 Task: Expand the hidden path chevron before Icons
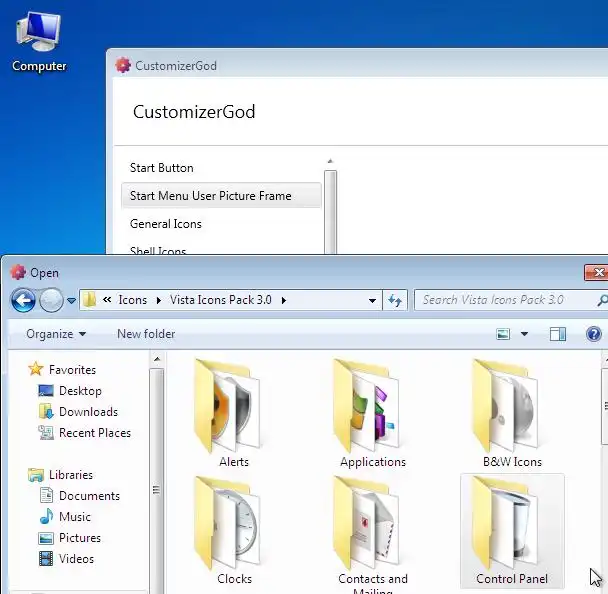(x=107, y=300)
